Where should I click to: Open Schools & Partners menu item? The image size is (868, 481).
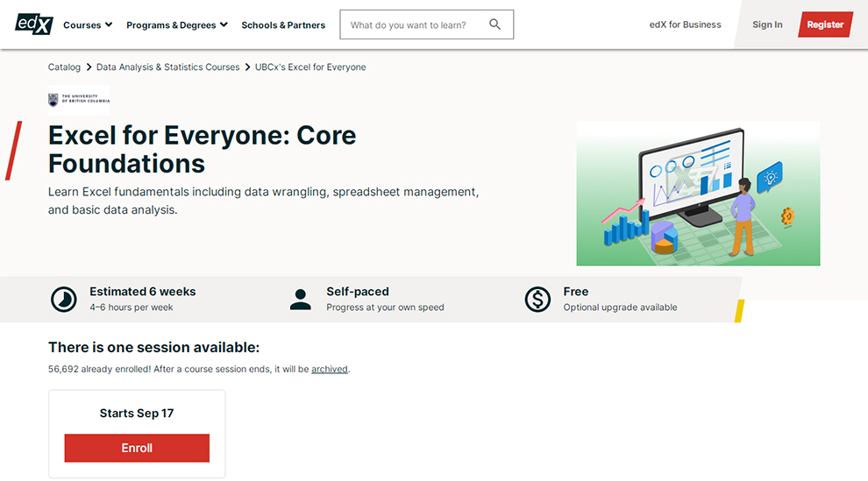point(283,25)
